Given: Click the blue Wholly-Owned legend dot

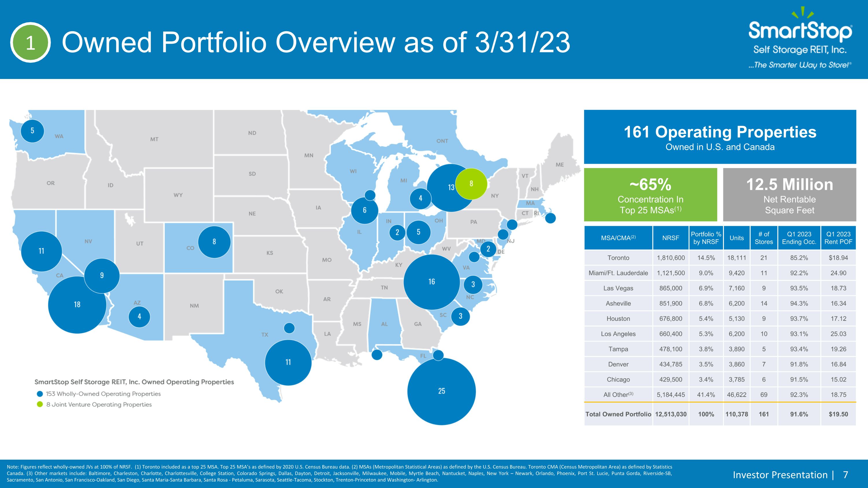Looking at the screenshot, I should click(40, 394).
